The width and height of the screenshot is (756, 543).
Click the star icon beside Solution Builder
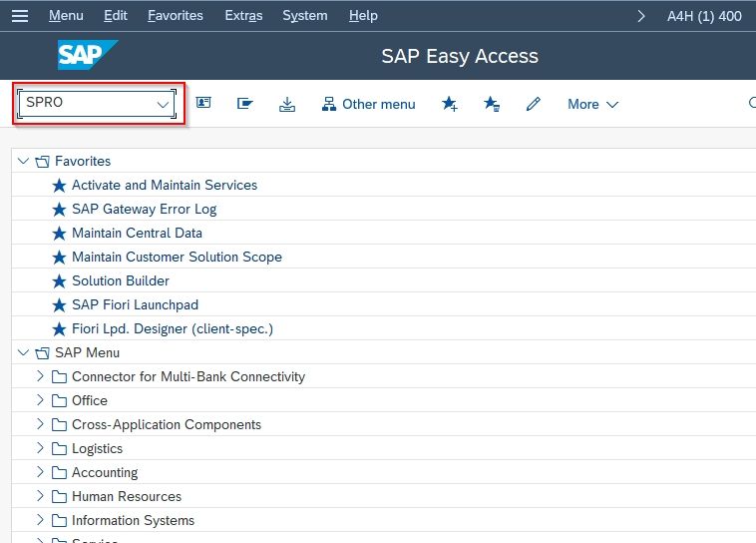[x=59, y=281]
